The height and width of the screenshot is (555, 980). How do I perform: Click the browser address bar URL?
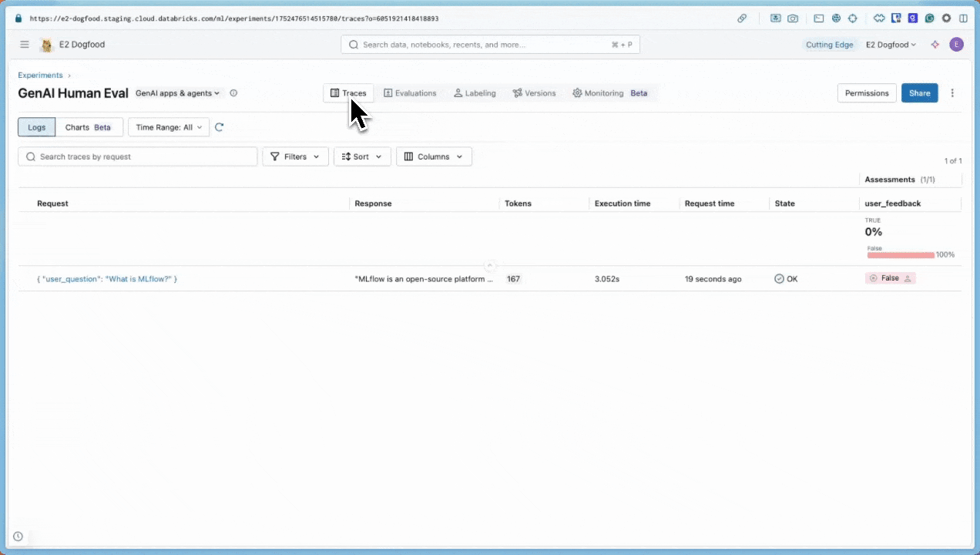(x=234, y=18)
